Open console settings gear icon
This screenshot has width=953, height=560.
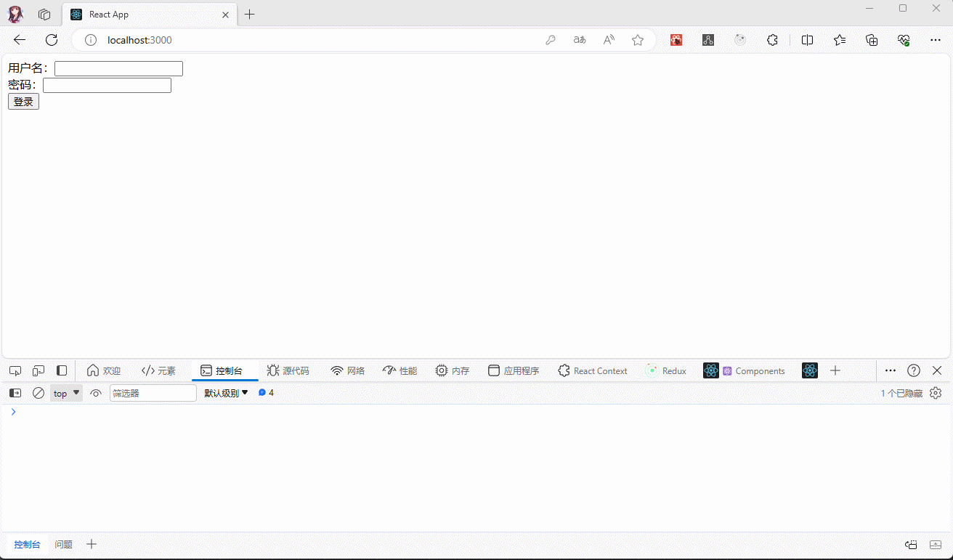coord(936,393)
